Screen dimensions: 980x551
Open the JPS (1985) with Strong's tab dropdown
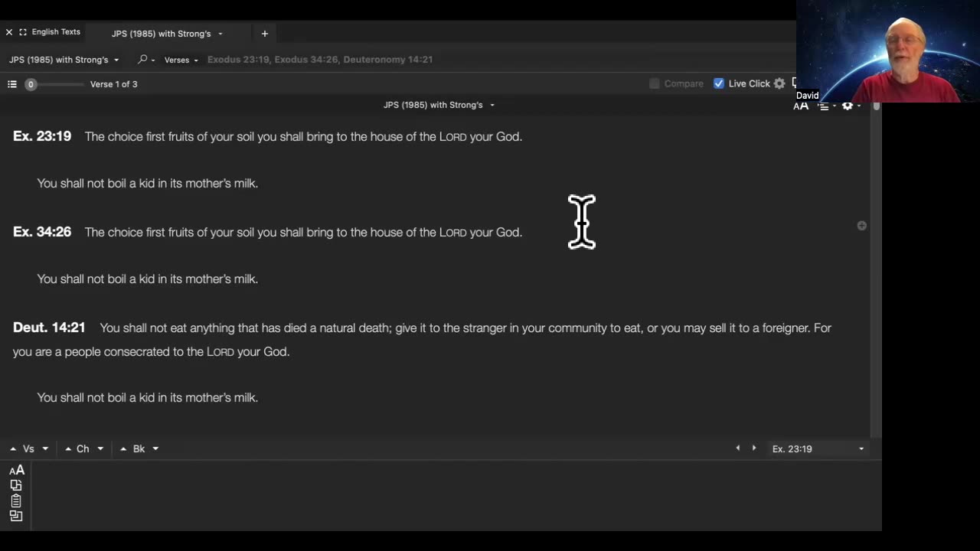(220, 34)
